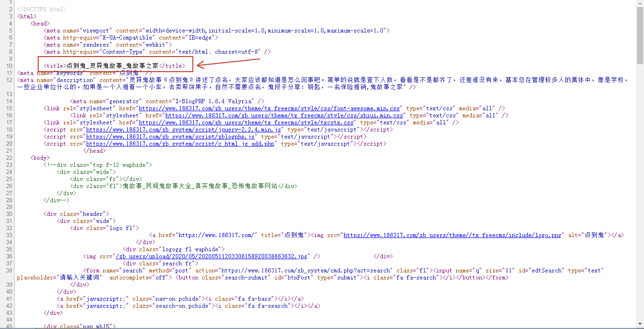Click the scrollbar up arrow
The height and width of the screenshot is (329, 644).
[640, 4]
